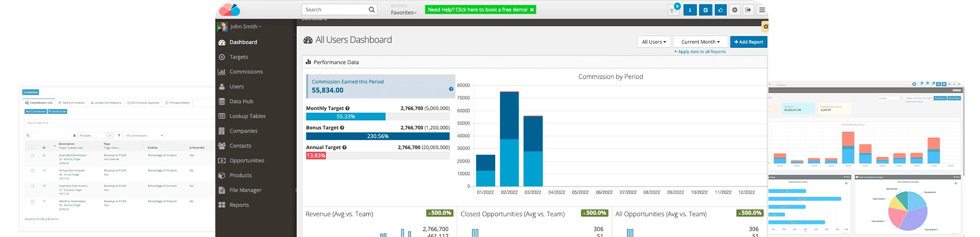Image resolution: width=980 pixels, height=237 pixels.
Task: Click the megaphone announcements icon
Action: 674,10
